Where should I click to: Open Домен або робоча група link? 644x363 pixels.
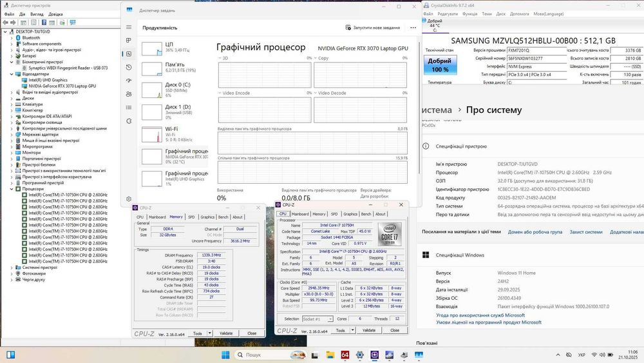click(535, 232)
